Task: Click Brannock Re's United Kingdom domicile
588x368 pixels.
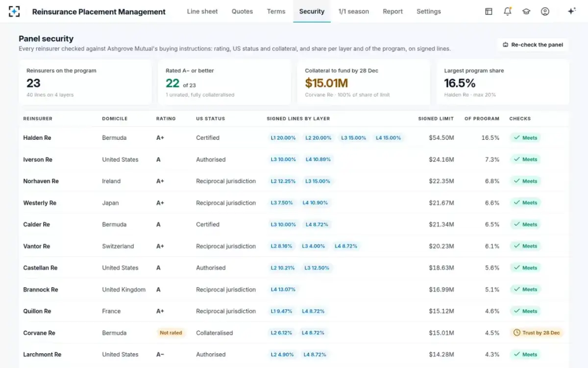Action: (123, 289)
